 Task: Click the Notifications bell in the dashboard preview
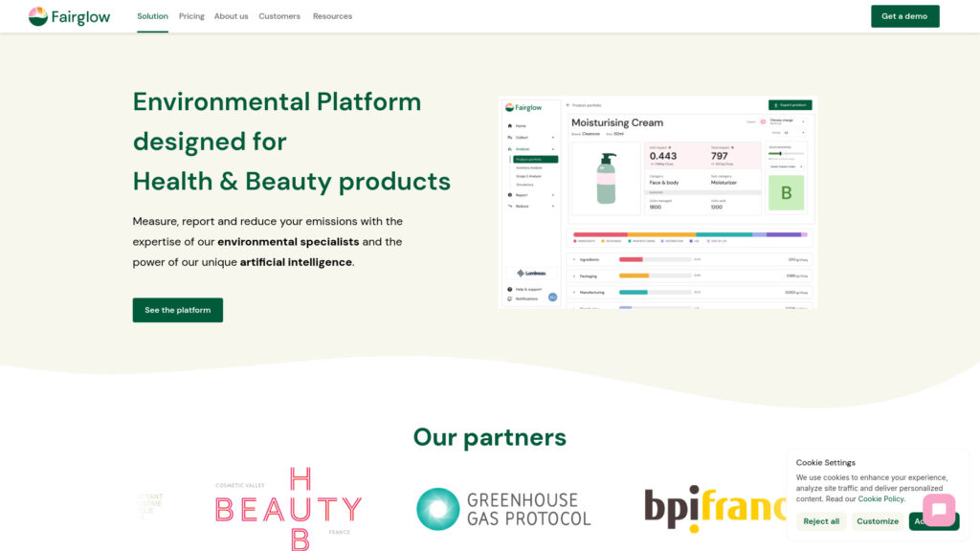(x=510, y=298)
